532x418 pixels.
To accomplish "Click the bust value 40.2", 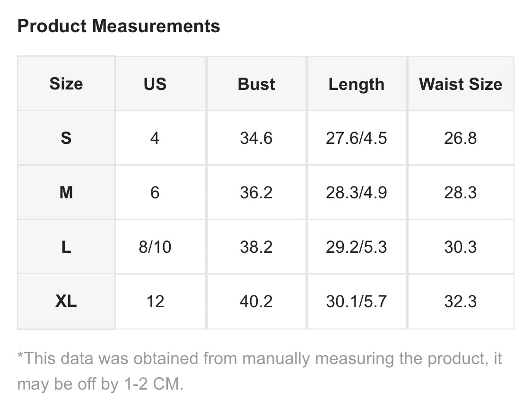I will [x=256, y=301].
